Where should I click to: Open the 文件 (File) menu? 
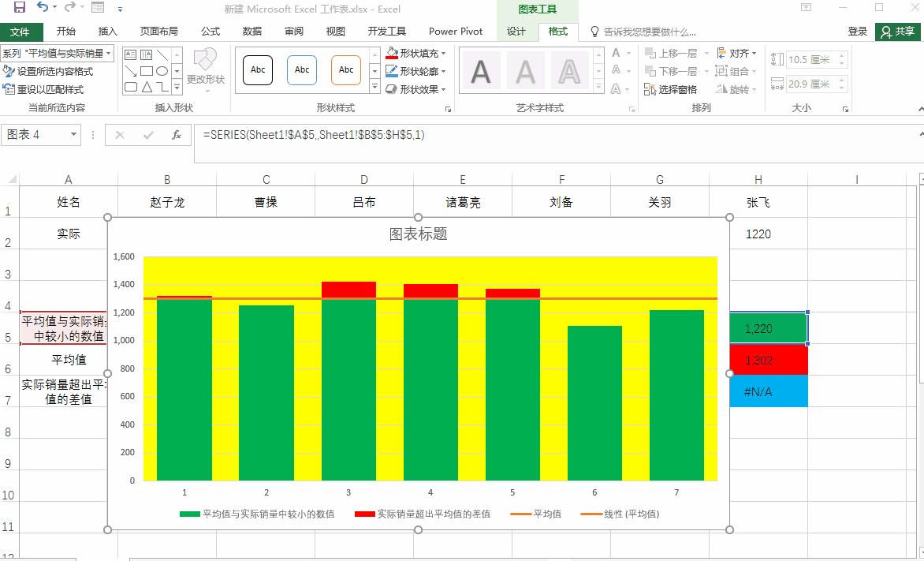pyautogui.click(x=22, y=32)
